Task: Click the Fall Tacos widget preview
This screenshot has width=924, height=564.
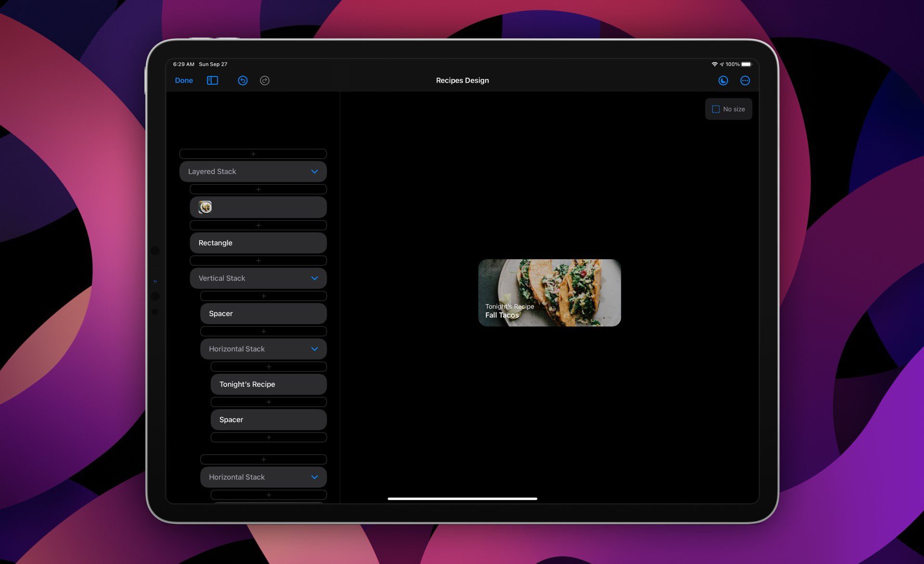Action: coord(550,293)
